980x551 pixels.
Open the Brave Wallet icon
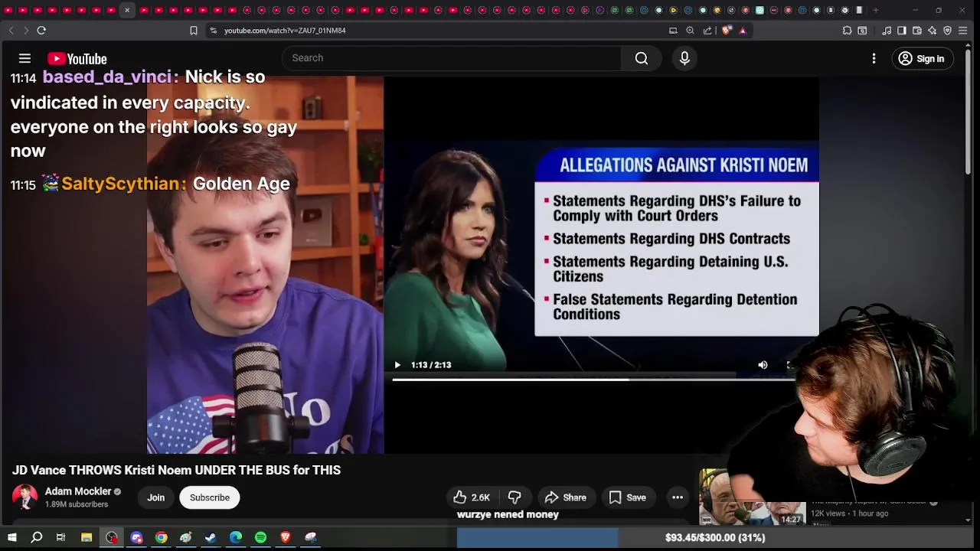point(917,31)
